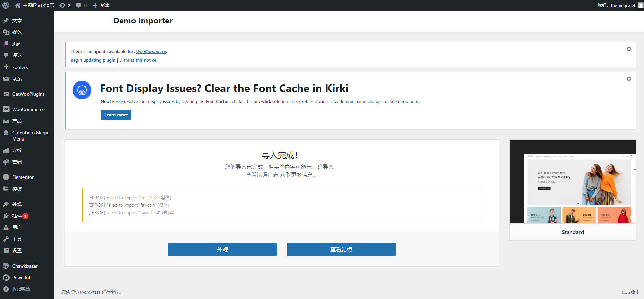Click Begin updating plugin link
This screenshot has width=644, height=299.
(93, 60)
